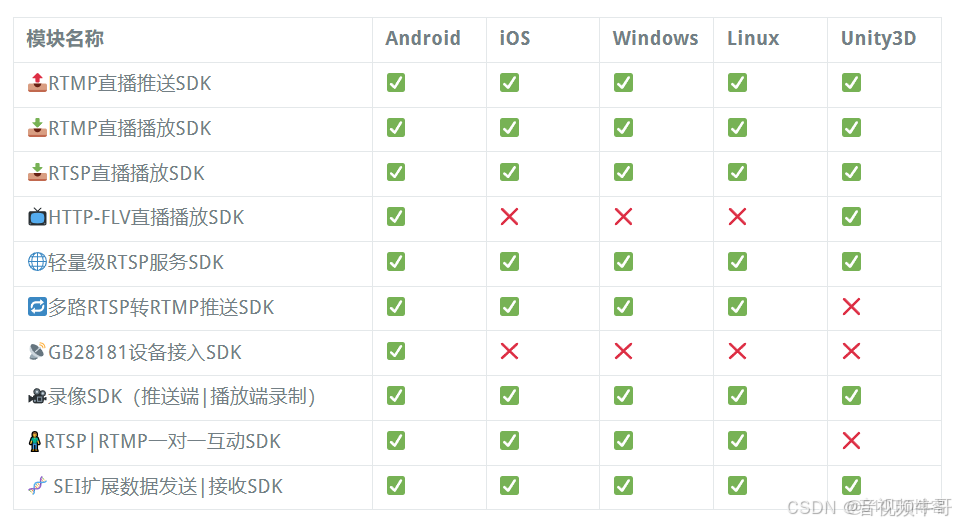The image size is (956, 525).
Task: Click the download icon beside RTMP直播播放SDK
Action: pos(37,128)
